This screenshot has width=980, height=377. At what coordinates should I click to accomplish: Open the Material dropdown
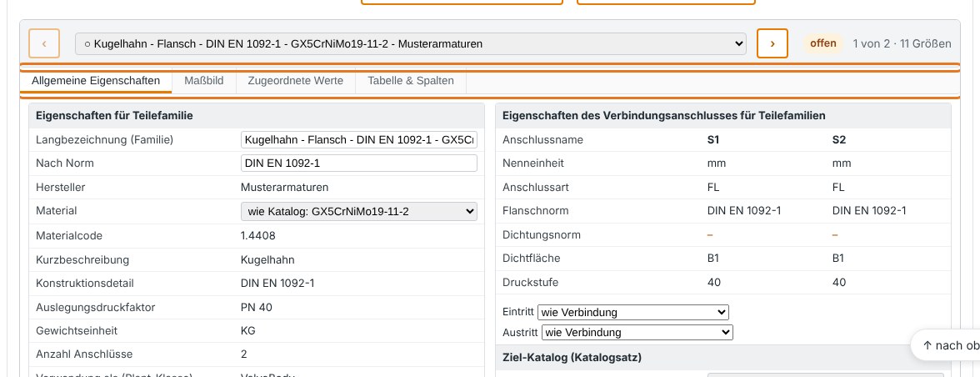coord(358,211)
